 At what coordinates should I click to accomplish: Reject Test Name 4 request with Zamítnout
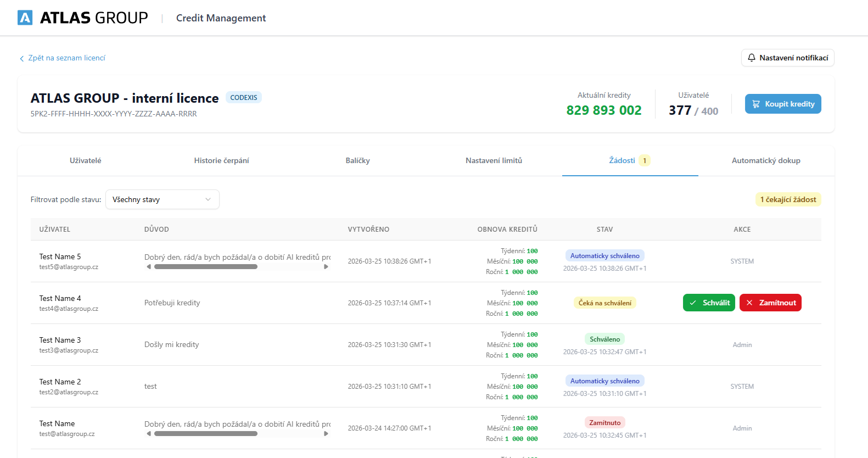tap(770, 303)
